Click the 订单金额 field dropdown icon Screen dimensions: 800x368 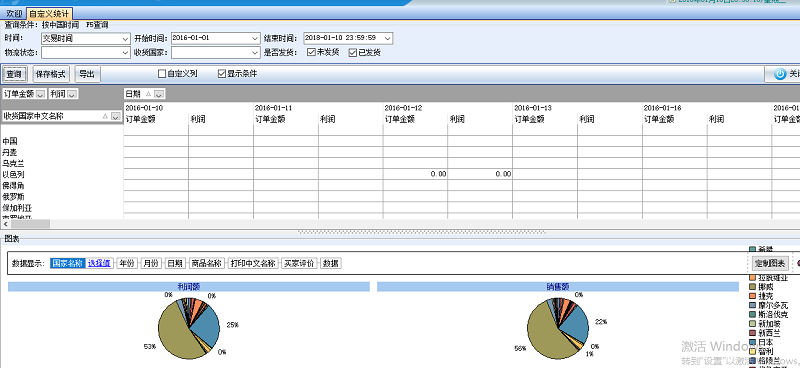(41, 94)
